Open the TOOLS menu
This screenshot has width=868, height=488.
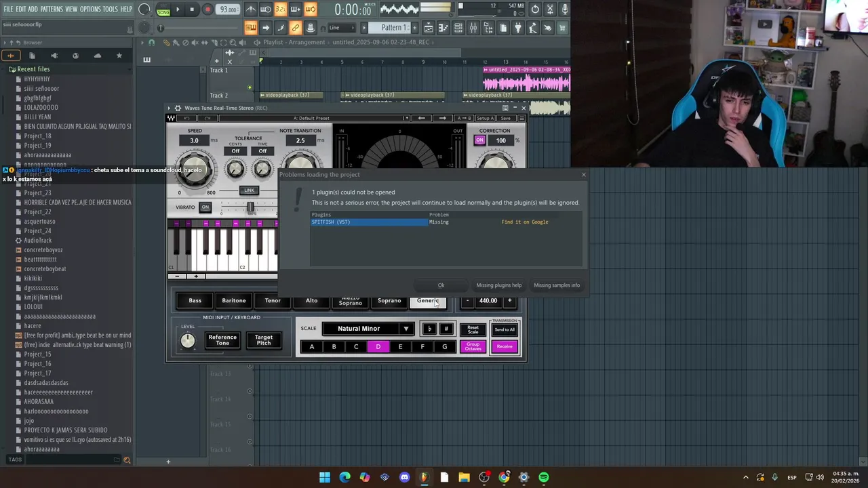[111, 9]
